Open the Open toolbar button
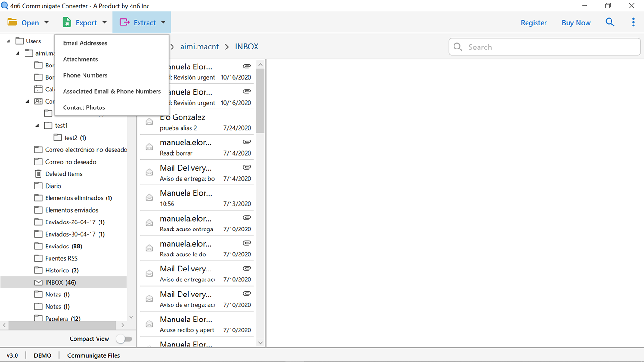The height and width of the screenshot is (362, 644). [x=28, y=23]
